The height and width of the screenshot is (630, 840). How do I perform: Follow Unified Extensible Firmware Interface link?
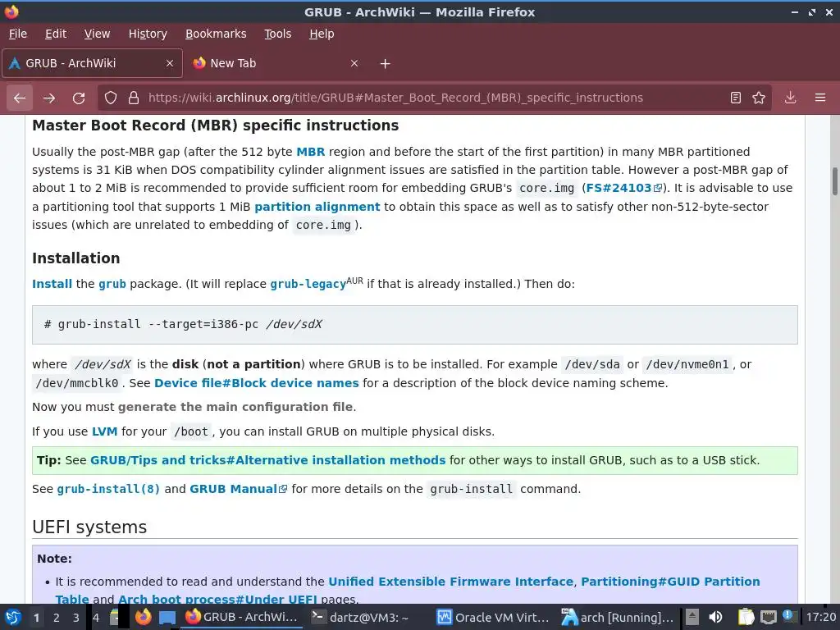[450, 582]
